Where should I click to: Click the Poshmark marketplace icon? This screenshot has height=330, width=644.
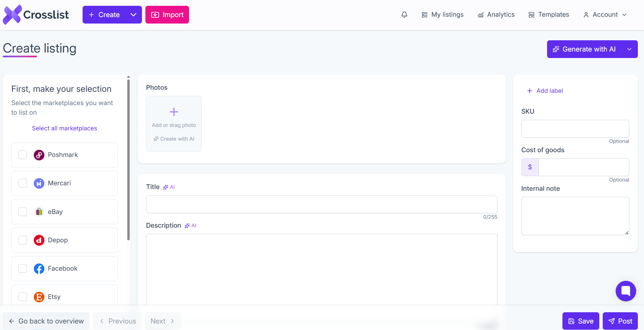39,155
